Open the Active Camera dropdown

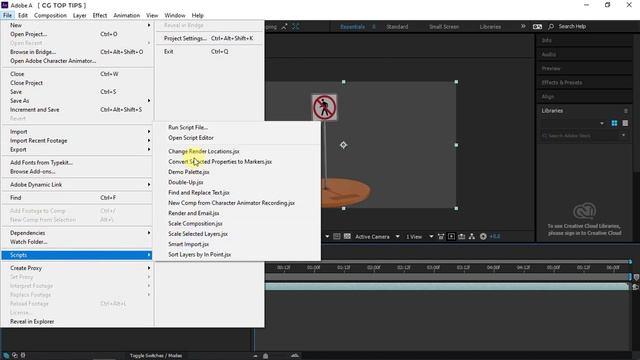tap(377, 236)
